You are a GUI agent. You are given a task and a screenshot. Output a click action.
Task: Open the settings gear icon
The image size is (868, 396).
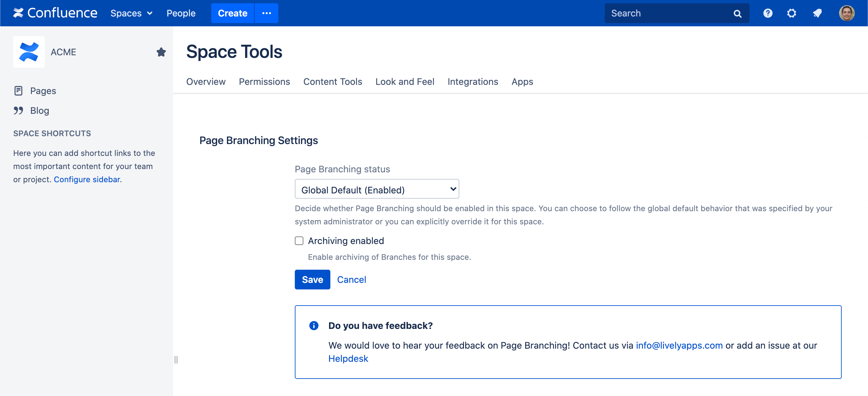click(791, 13)
